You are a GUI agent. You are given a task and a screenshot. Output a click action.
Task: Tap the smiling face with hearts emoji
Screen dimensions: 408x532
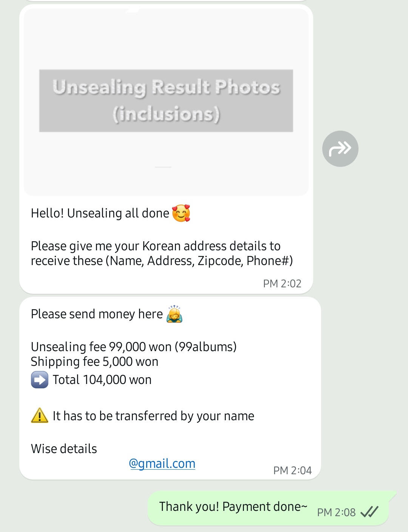181,213
